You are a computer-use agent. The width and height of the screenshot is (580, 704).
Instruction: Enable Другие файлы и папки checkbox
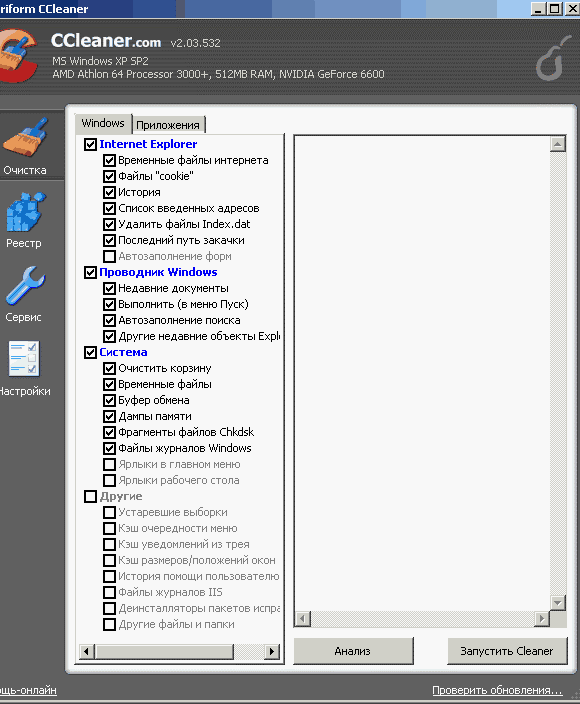(109, 625)
